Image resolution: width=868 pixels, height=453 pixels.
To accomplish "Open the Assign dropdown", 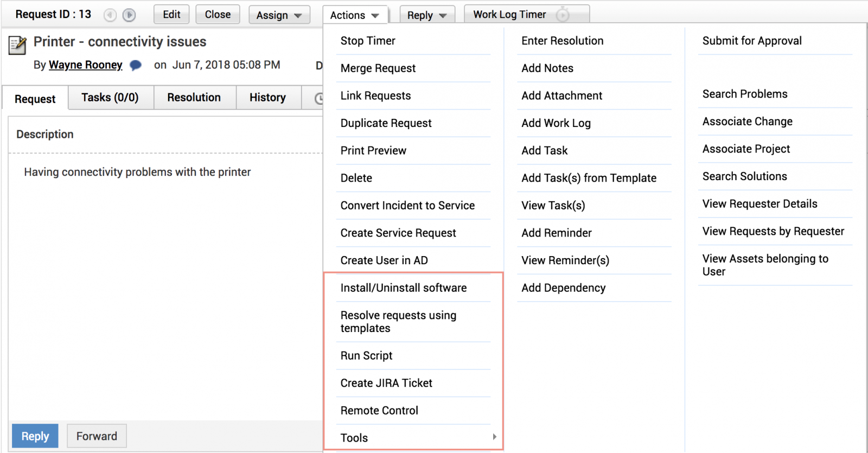I will pyautogui.click(x=279, y=15).
